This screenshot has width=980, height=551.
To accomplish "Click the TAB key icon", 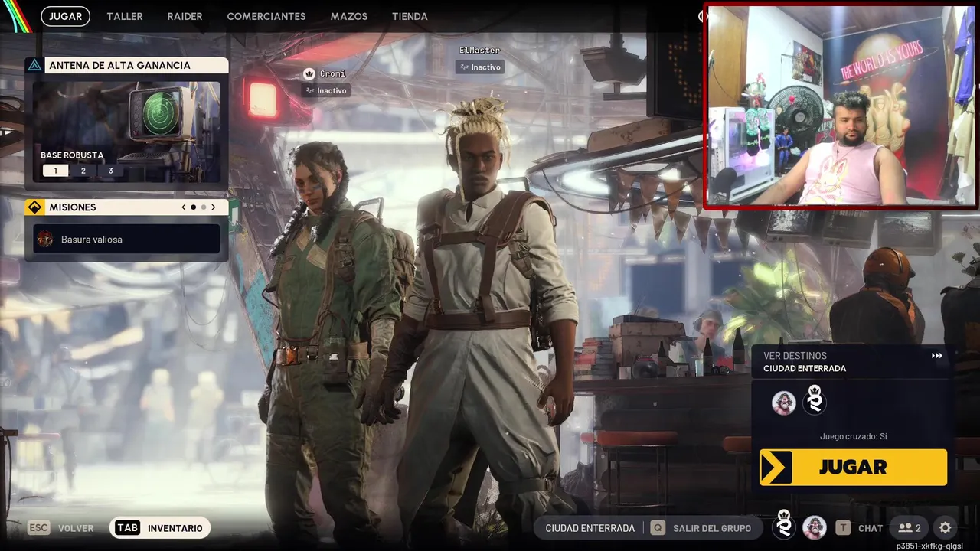I will [x=128, y=528].
